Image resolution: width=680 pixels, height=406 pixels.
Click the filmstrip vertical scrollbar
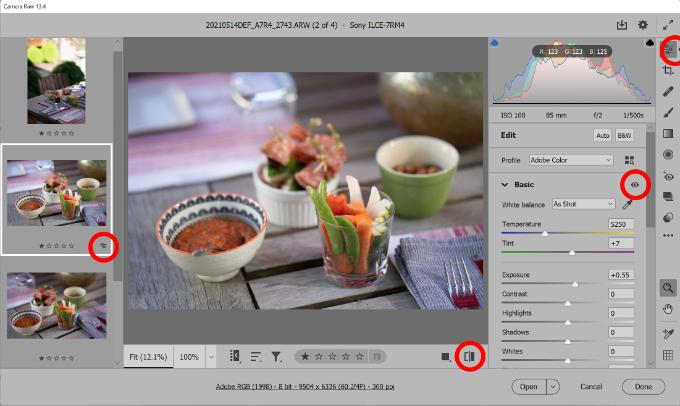pyautogui.click(x=117, y=166)
